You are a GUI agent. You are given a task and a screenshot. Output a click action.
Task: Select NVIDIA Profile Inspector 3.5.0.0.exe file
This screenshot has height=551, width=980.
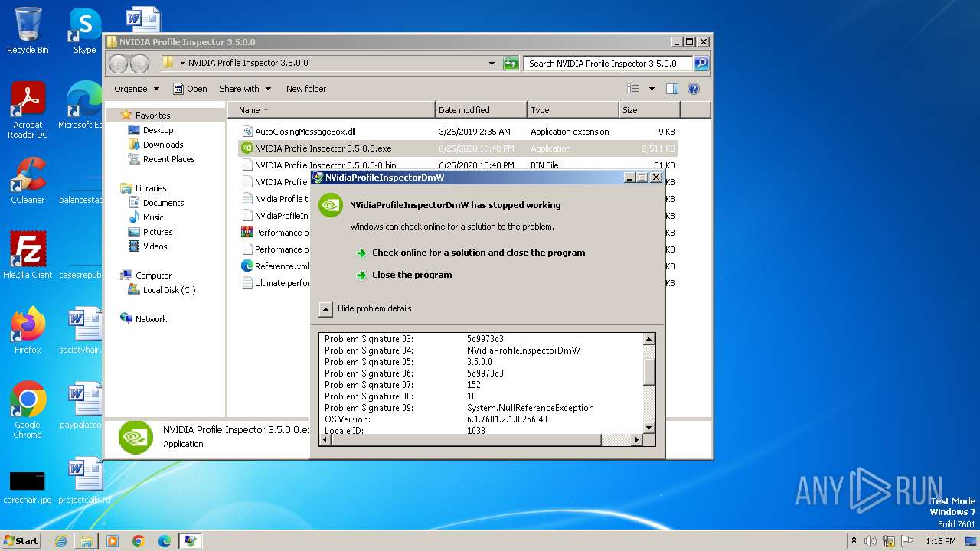[457, 148]
